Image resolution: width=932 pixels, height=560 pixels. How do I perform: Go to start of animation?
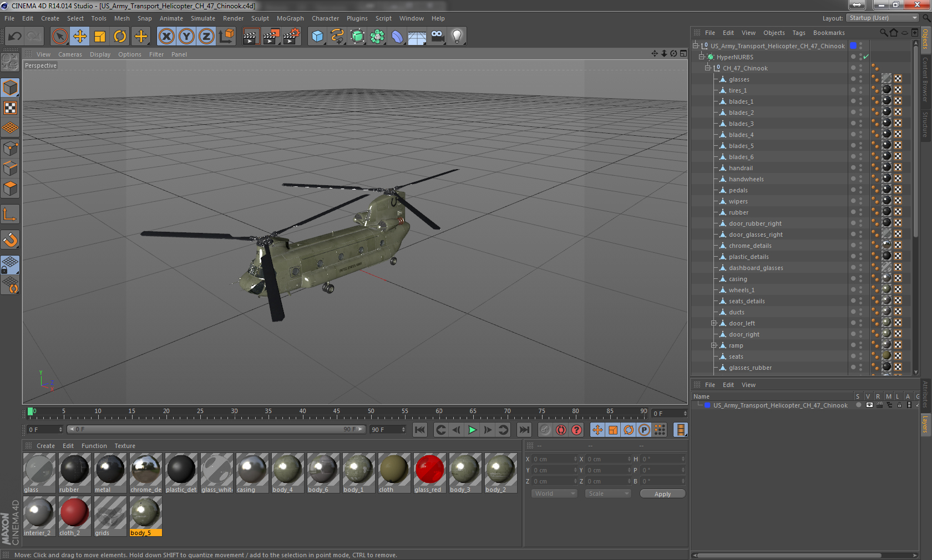click(x=420, y=430)
